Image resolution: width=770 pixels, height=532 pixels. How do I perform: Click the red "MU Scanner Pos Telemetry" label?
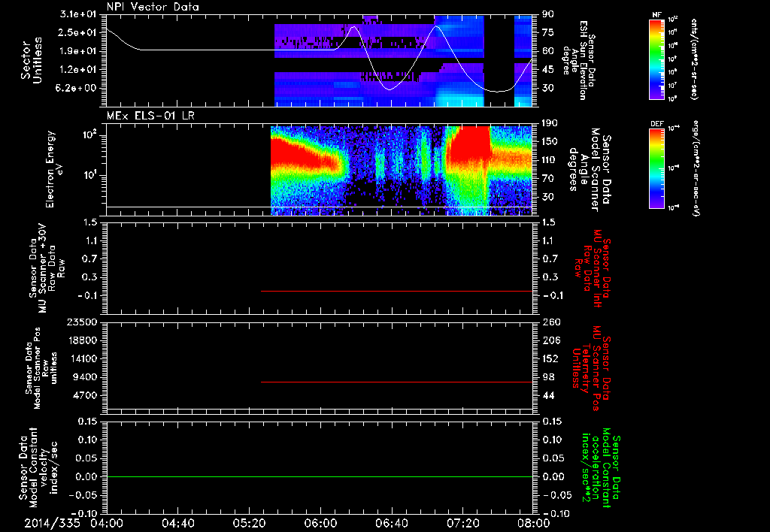pyautogui.click(x=592, y=368)
